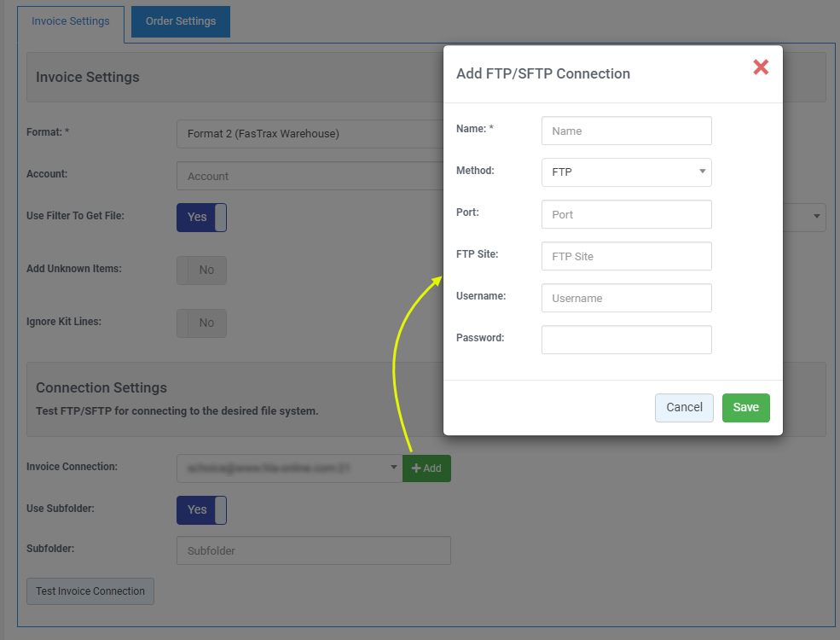Image resolution: width=840 pixels, height=640 pixels.
Task: Open the Format dropdown with FasTrax Warehouse
Action: 310,134
